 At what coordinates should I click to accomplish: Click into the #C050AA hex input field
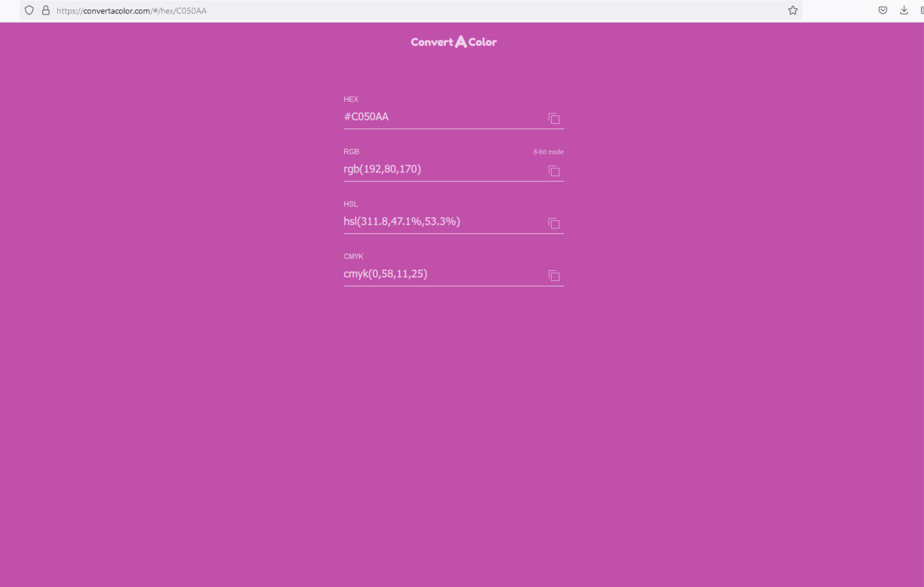coord(441,117)
